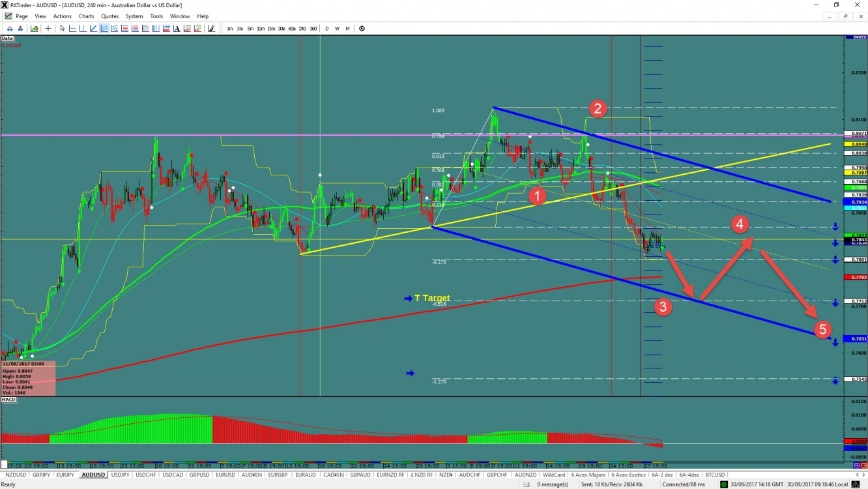The width and height of the screenshot is (868, 489).
Task: Click the second red-blue arrows toolbar icon
Action: tap(20, 28)
